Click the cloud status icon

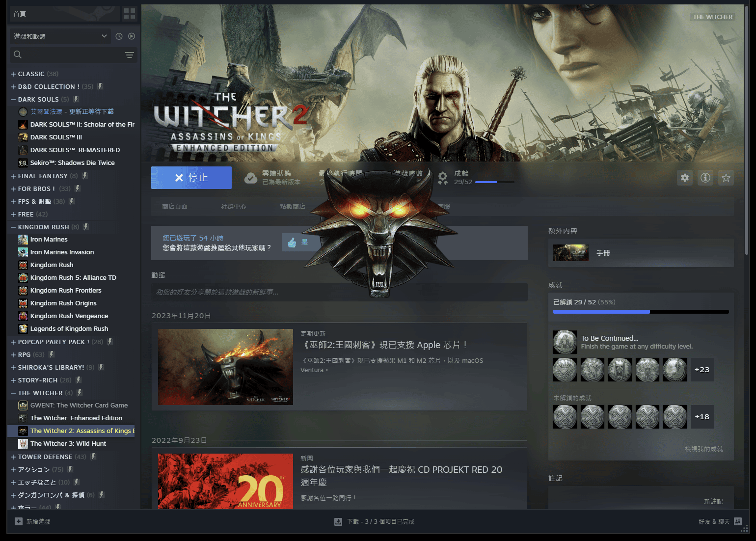pyautogui.click(x=251, y=178)
